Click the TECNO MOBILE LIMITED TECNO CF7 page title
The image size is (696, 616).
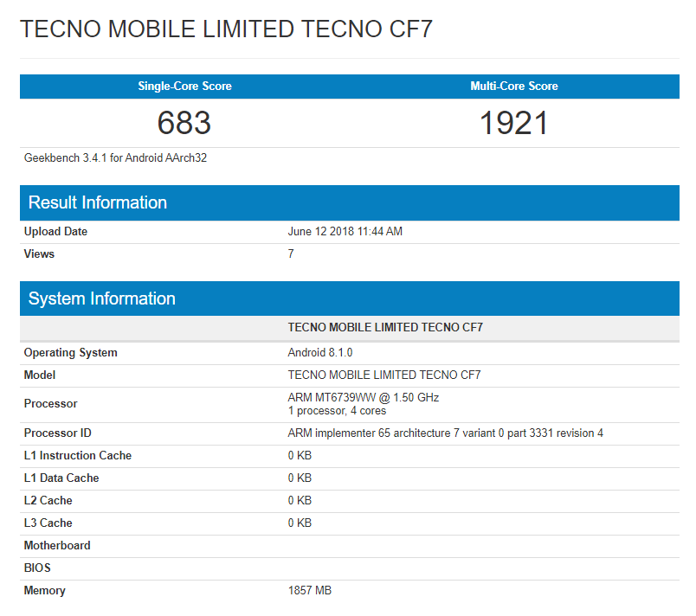(226, 29)
